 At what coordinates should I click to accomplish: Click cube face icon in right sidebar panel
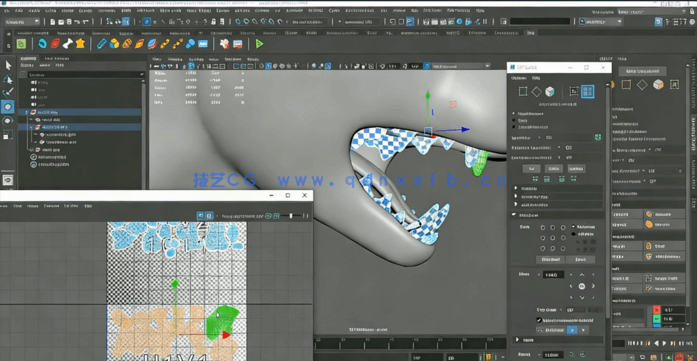pos(658,84)
